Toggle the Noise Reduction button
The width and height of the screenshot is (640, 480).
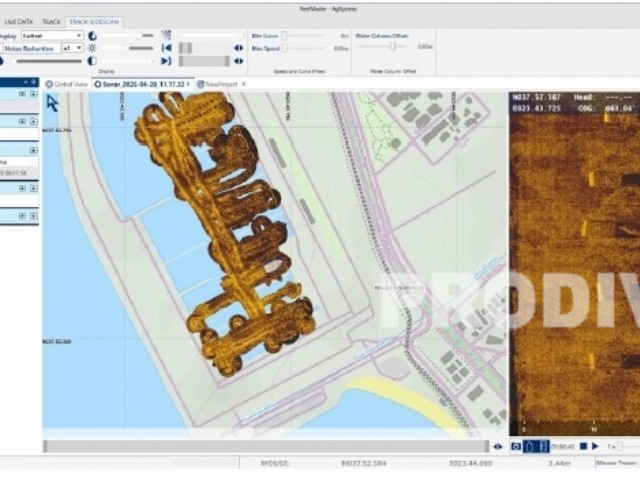30,47
